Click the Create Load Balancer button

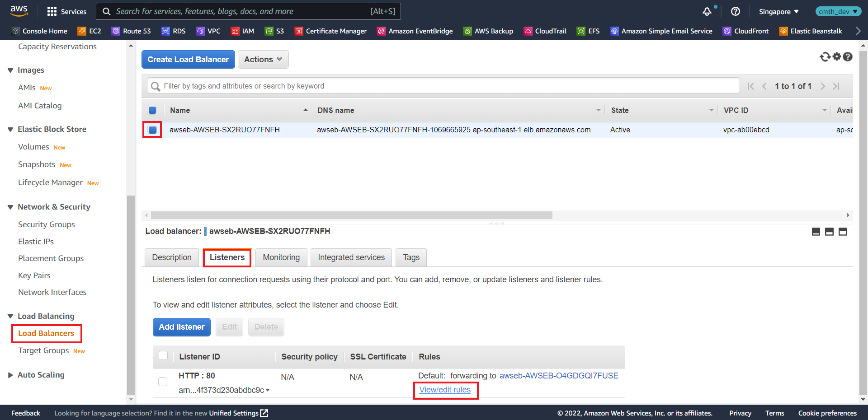pos(188,59)
